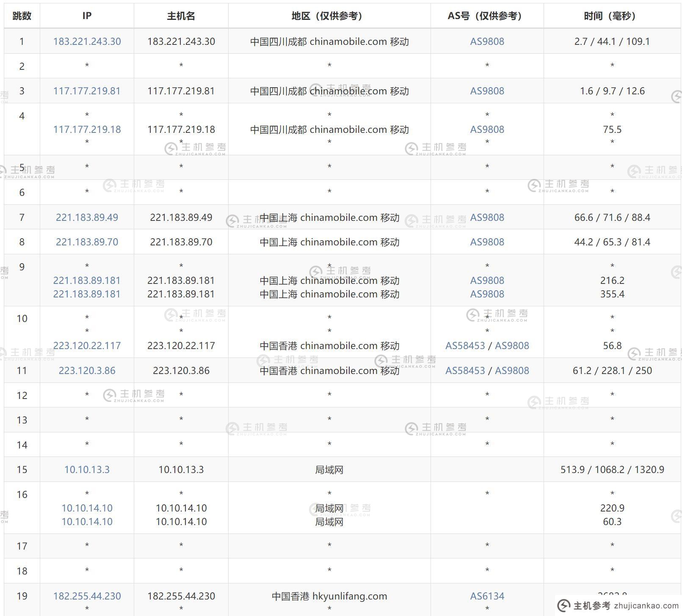The height and width of the screenshot is (616, 682).
Task: Click region text in hop 11 row
Action: (329, 371)
